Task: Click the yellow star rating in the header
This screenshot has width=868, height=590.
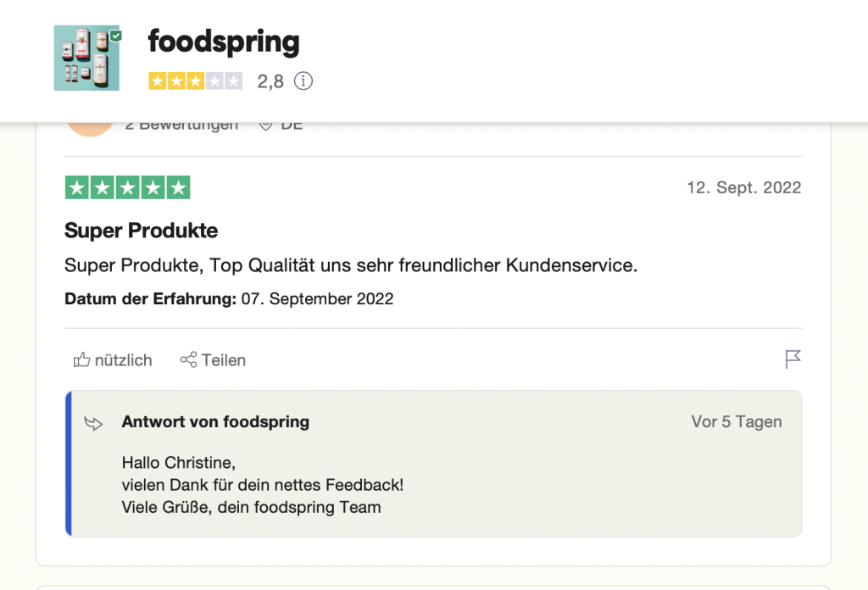Action: click(x=196, y=81)
